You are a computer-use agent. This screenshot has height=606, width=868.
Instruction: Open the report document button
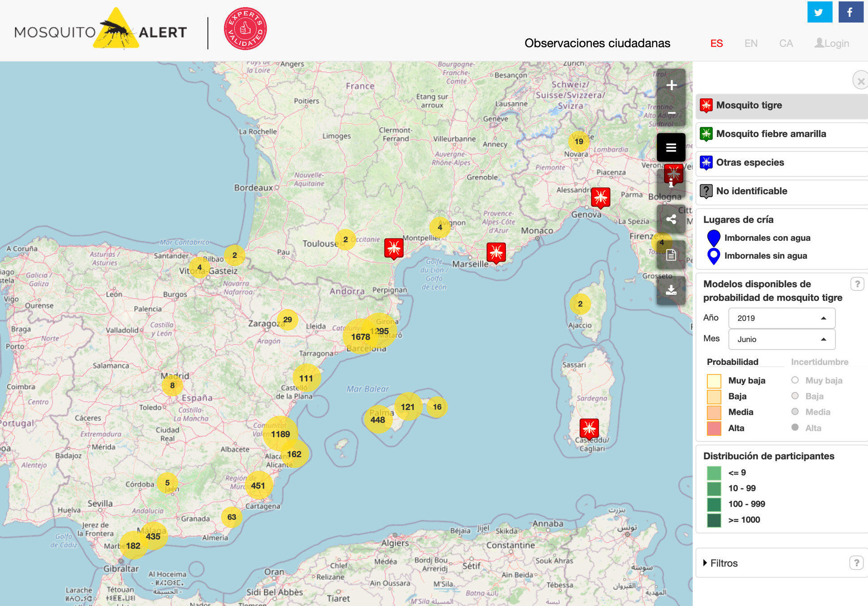pyautogui.click(x=671, y=255)
